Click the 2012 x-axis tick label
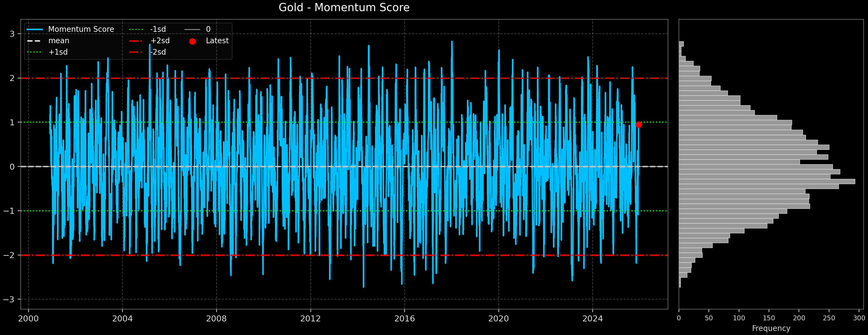This screenshot has height=335, width=868. [x=310, y=318]
